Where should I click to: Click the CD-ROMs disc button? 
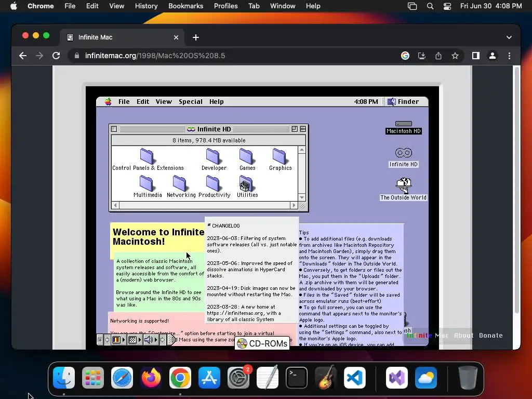(262, 343)
